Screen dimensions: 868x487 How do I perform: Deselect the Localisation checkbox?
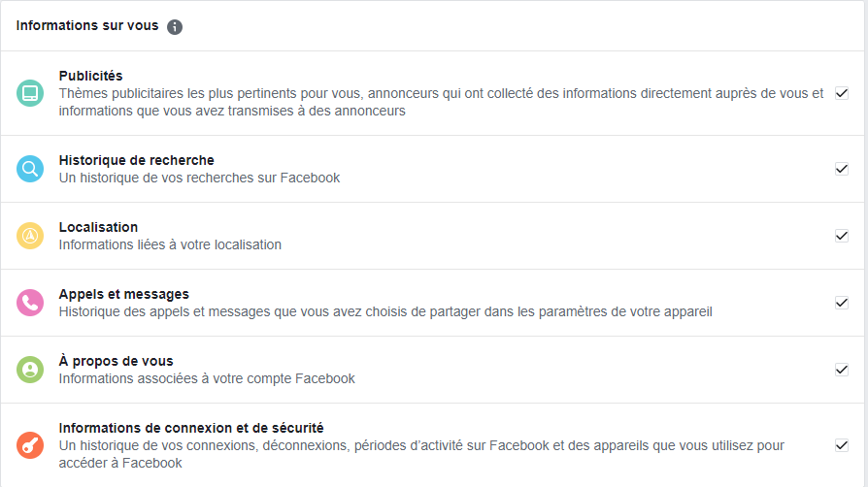pyautogui.click(x=842, y=236)
